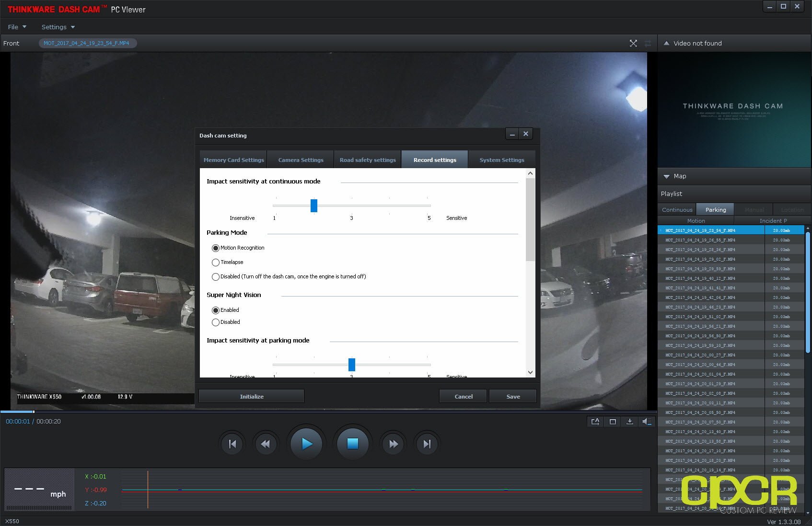
Task: Skip to the next video
Action: point(427,444)
